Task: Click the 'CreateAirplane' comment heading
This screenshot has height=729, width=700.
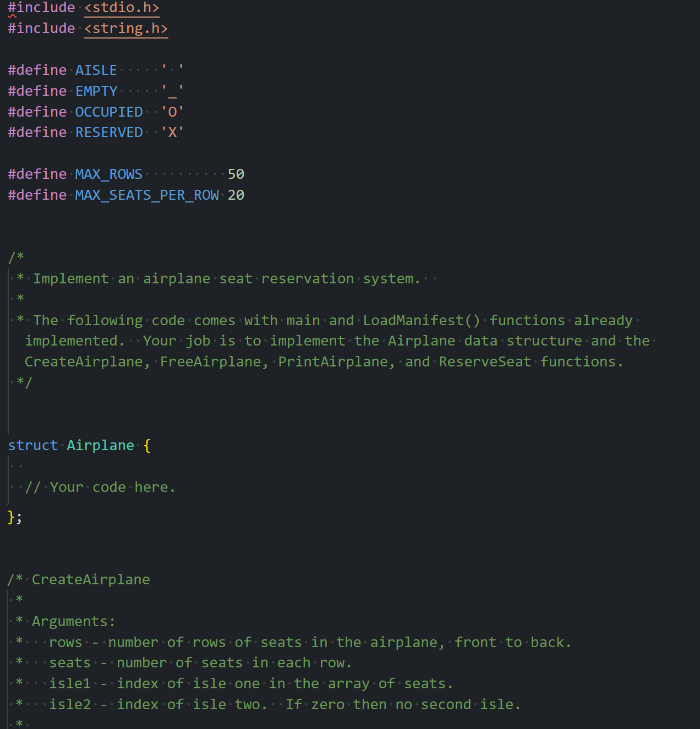Action: [91, 580]
